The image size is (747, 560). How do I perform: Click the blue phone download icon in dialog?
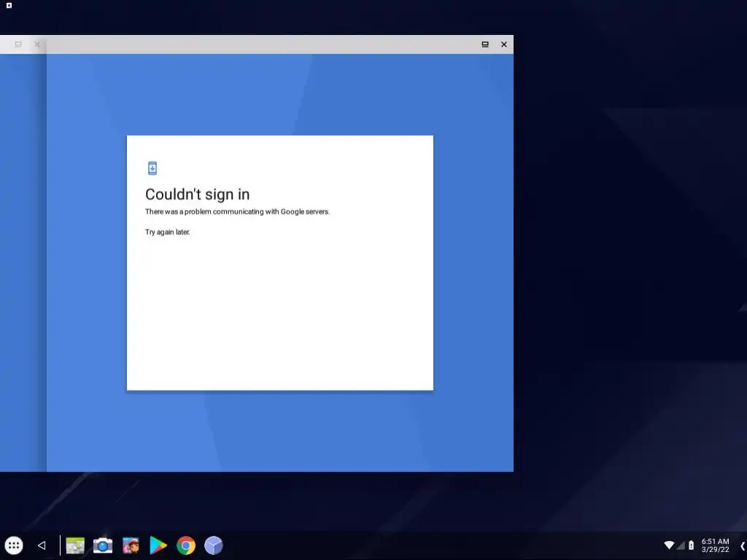(x=152, y=168)
